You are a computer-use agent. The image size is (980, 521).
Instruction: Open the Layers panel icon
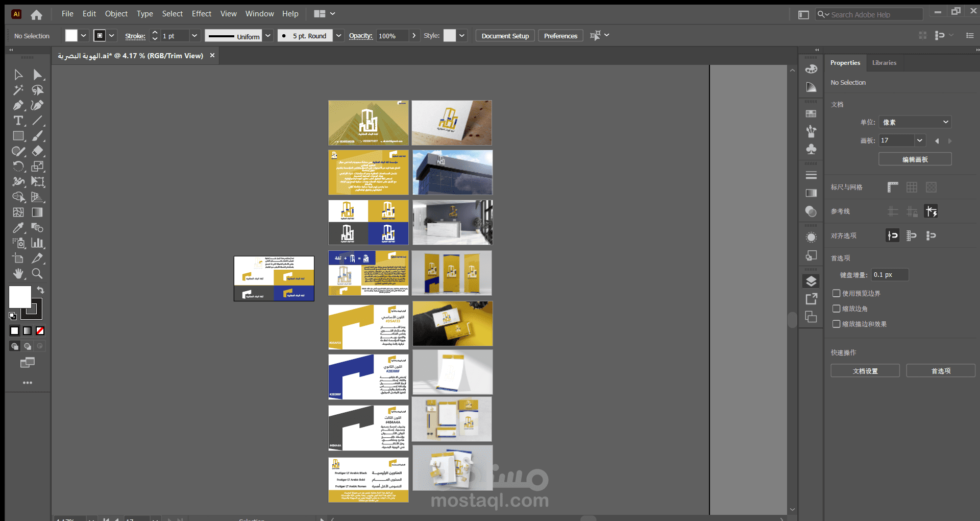811,281
